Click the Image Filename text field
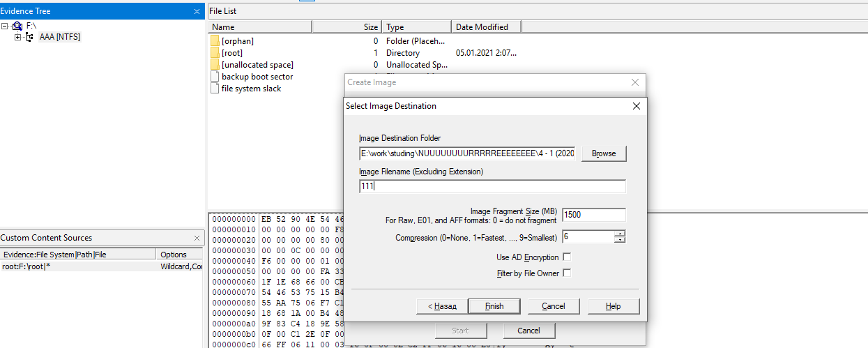Screen dimensions: 868x348 [492, 186]
